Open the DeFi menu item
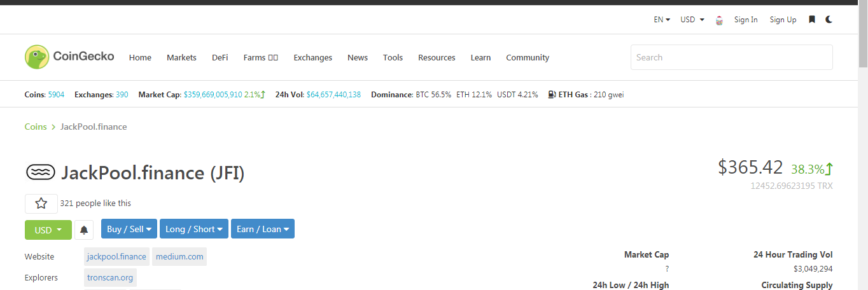 point(220,57)
